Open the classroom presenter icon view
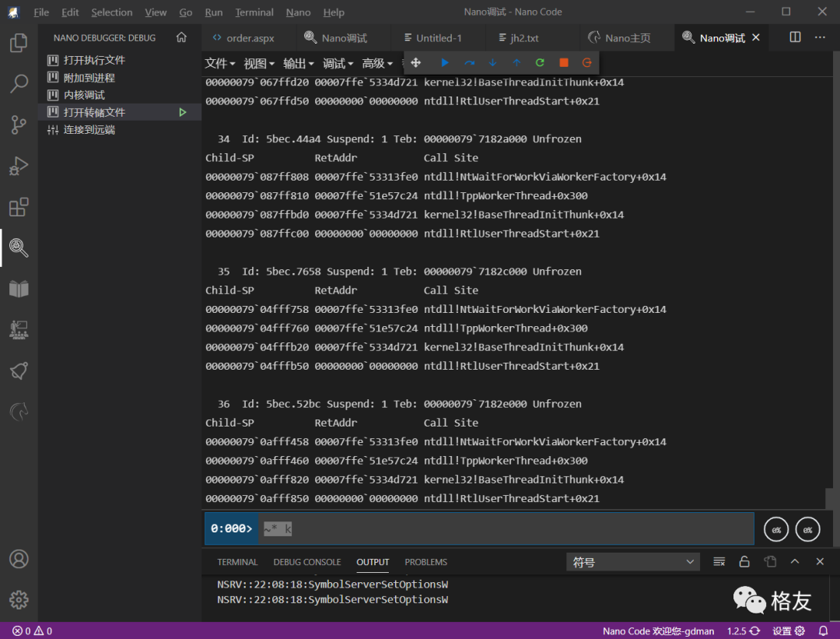840x639 pixels. [19, 330]
